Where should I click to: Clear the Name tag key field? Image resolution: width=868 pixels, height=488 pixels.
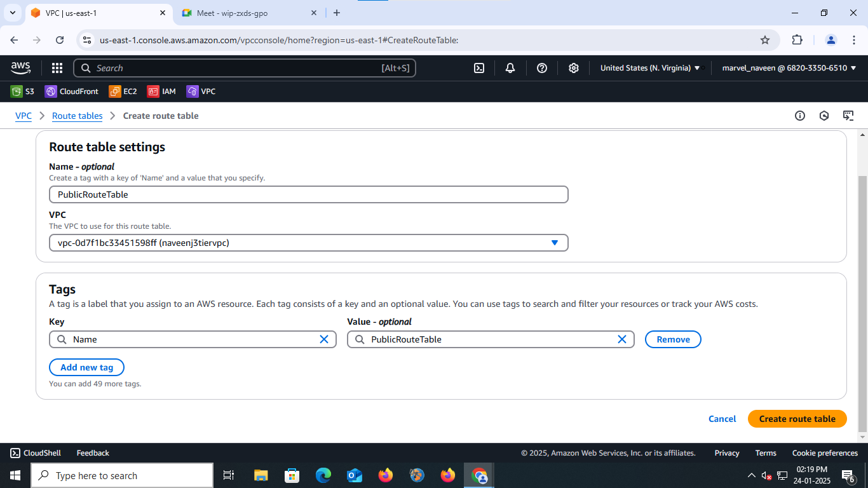tap(324, 339)
